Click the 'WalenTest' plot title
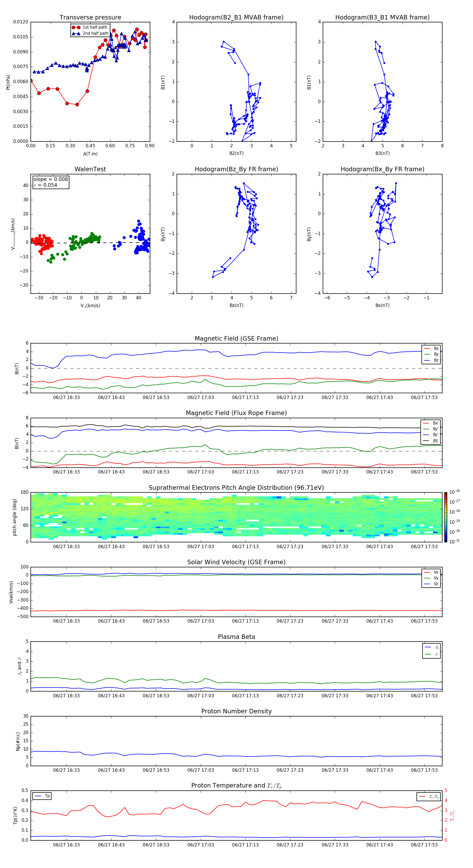The image size is (473, 868). [x=90, y=169]
